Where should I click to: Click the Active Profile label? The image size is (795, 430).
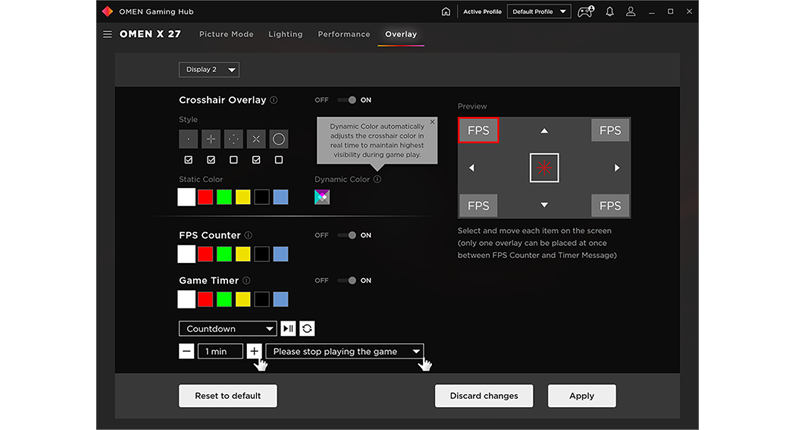click(x=482, y=12)
